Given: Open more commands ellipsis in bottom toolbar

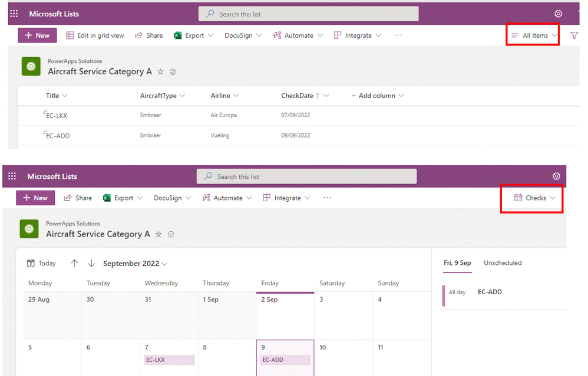Looking at the screenshot, I should (327, 198).
